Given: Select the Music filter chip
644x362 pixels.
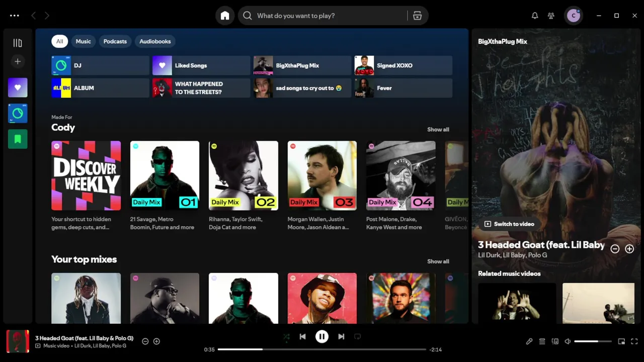Looking at the screenshot, I should [83, 41].
